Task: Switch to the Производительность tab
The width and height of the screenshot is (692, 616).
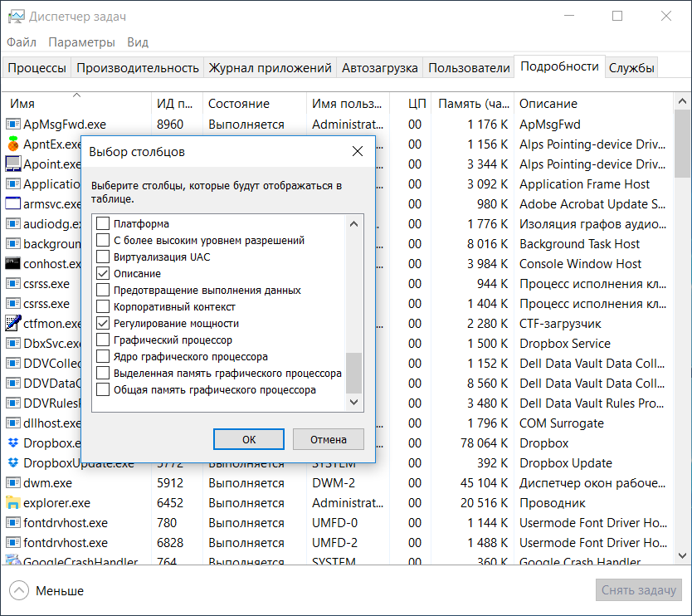Action: [138, 68]
